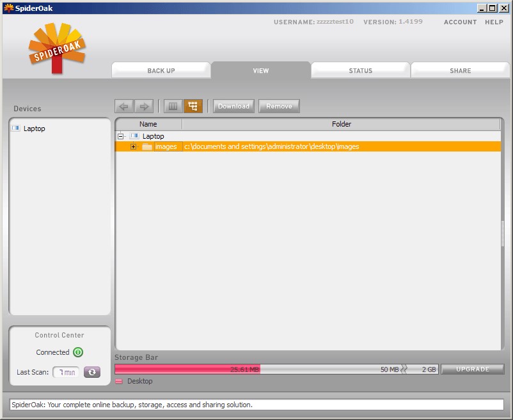Click the images folder path text
This screenshot has height=420, width=513.
[x=272, y=146]
